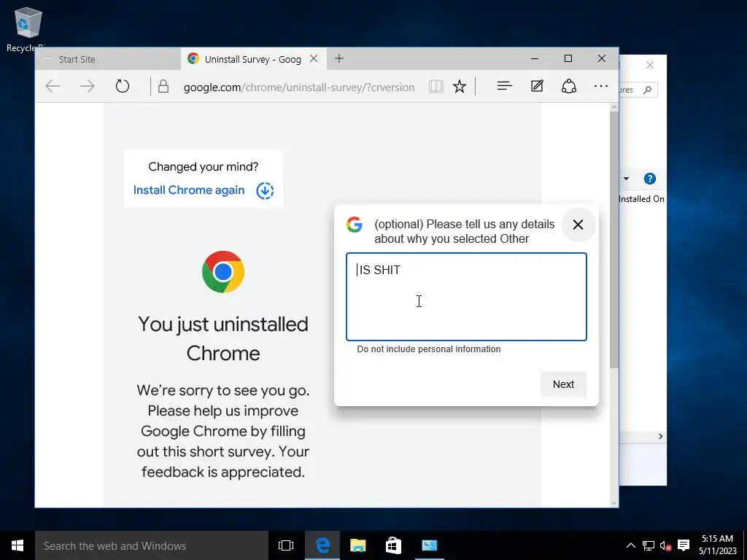Click Search the web and Windows box

point(152,545)
